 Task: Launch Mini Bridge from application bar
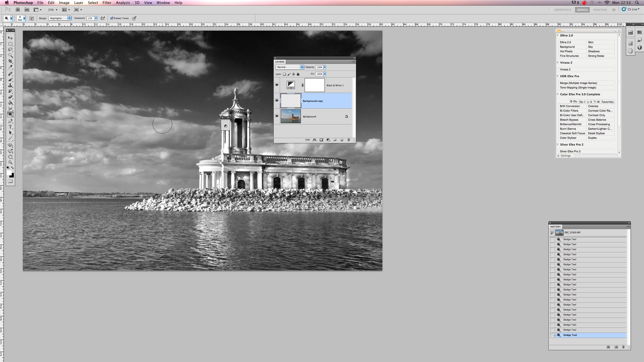pyautogui.click(x=27, y=10)
